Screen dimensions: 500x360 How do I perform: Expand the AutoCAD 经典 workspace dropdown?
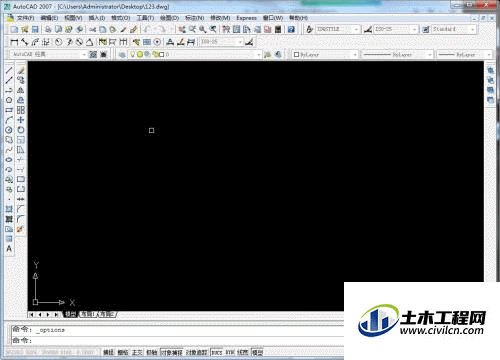[84, 54]
